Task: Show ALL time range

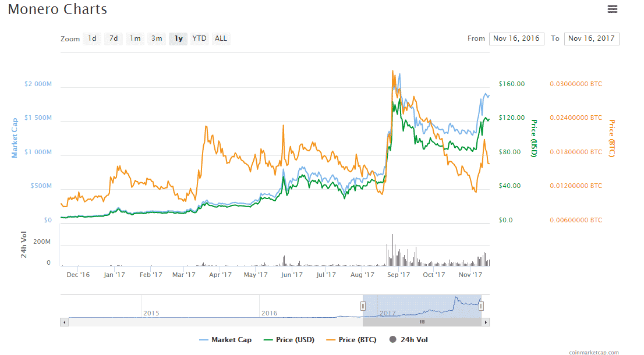Action: point(221,38)
